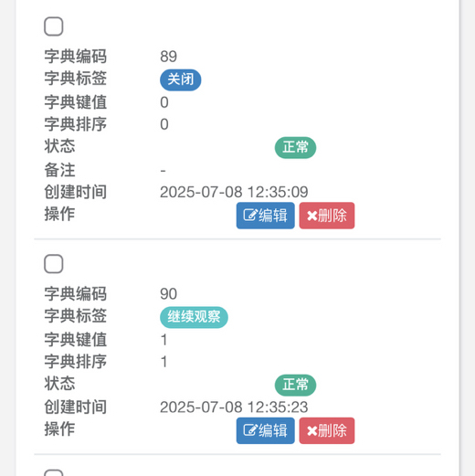Image resolution: width=475 pixels, height=476 pixels.
Task: Click the 字典键值 value 0 in entry 89
Action: (164, 102)
